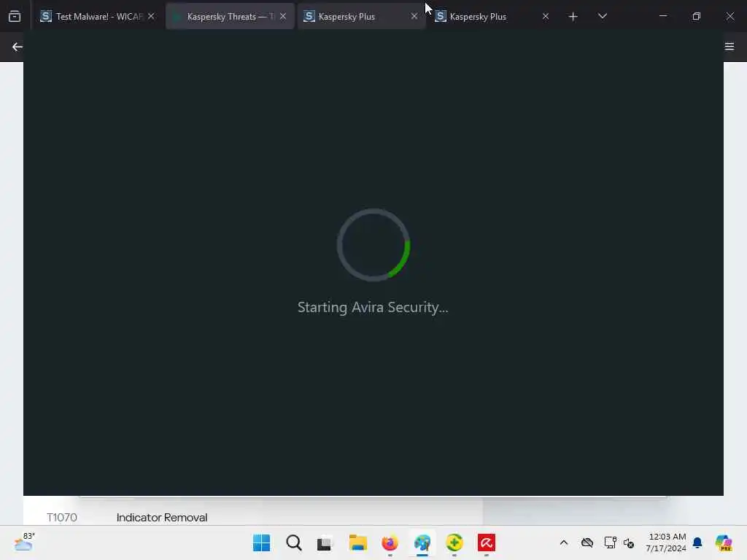747x560 pixels.
Task: Open Firefox from the taskbar
Action: 390,542
